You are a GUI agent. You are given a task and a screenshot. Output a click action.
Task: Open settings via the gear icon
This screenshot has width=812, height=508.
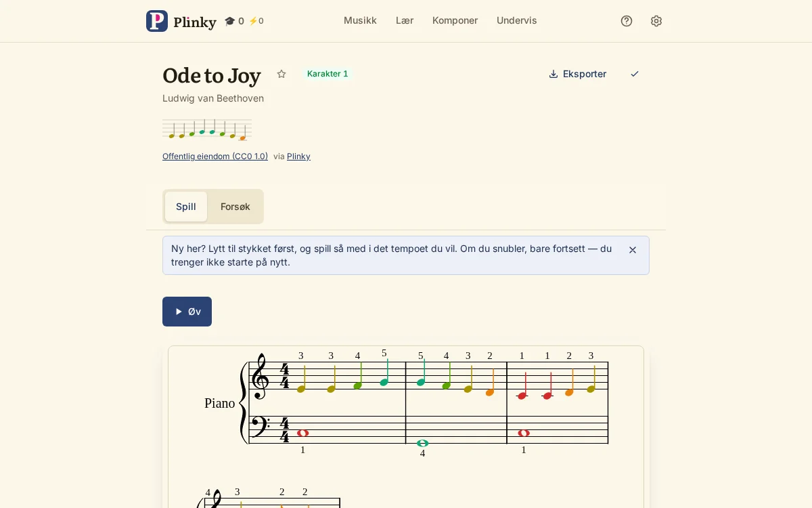click(x=656, y=21)
